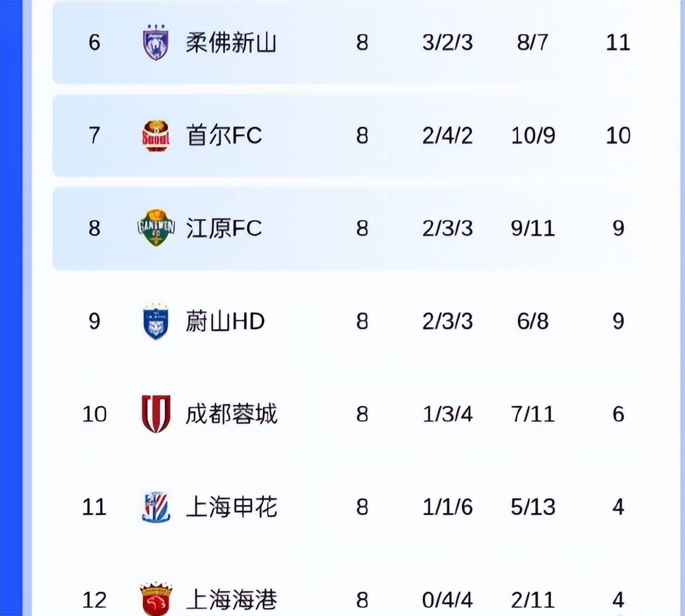Viewport: 685px width, 616px height.
Task: Select the 蔚山HD blue shield logo
Action: click(x=156, y=321)
